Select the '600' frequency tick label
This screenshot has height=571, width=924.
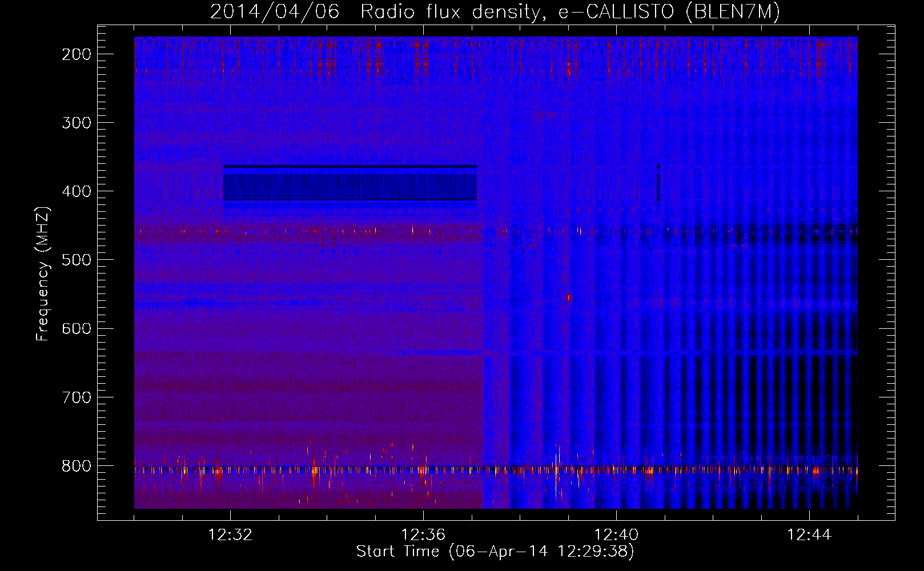click(x=77, y=328)
